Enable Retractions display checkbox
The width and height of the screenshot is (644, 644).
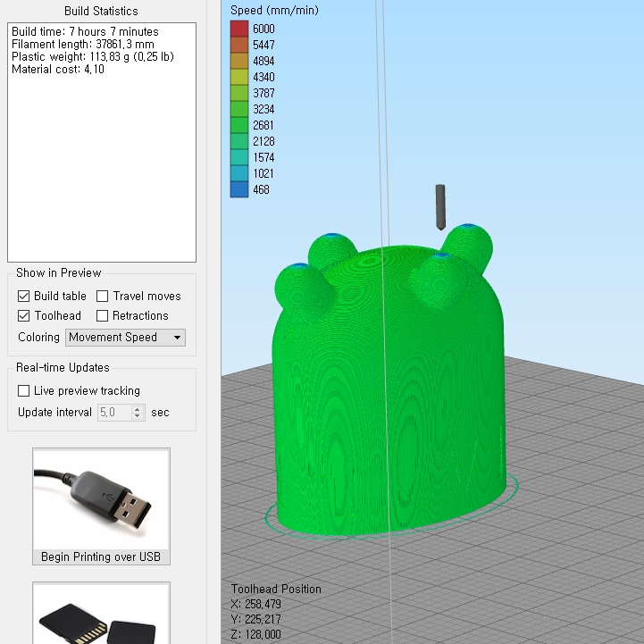coord(102,316)
